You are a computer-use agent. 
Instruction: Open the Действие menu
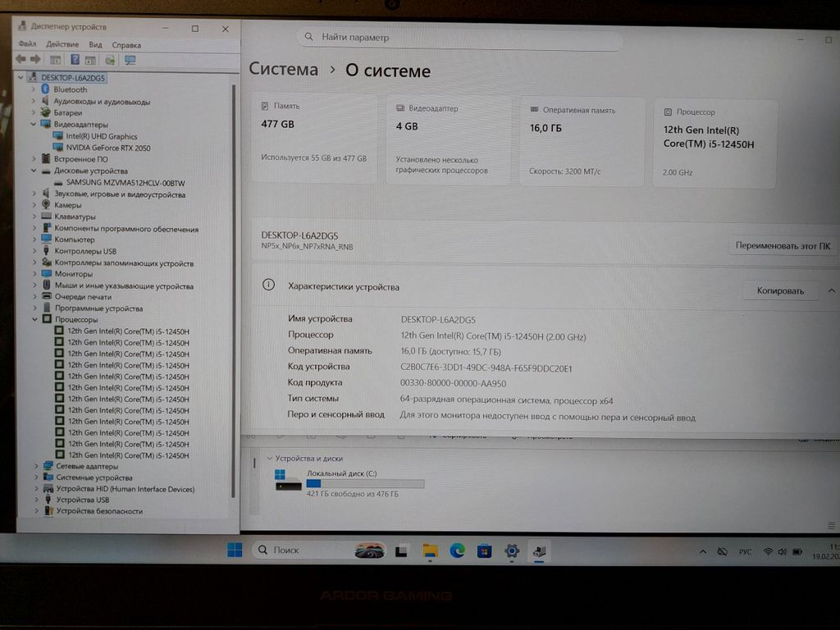click(x=62, y=45)
